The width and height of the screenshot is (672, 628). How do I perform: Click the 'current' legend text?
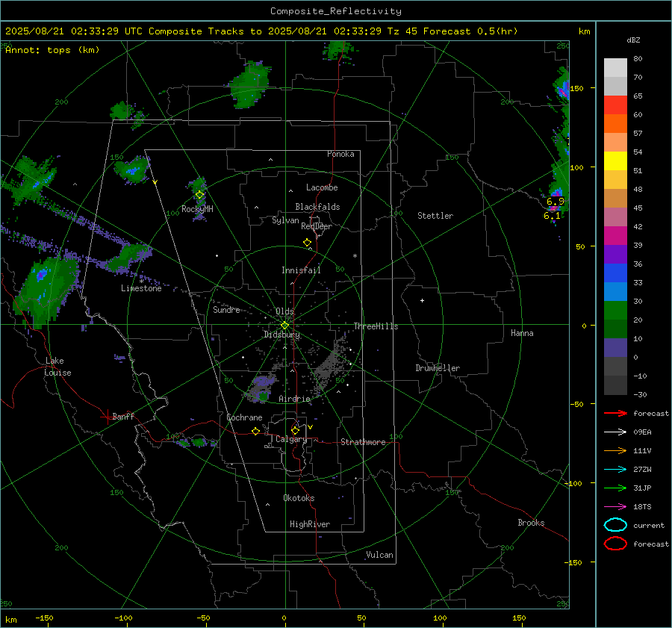tap(649, 525)
